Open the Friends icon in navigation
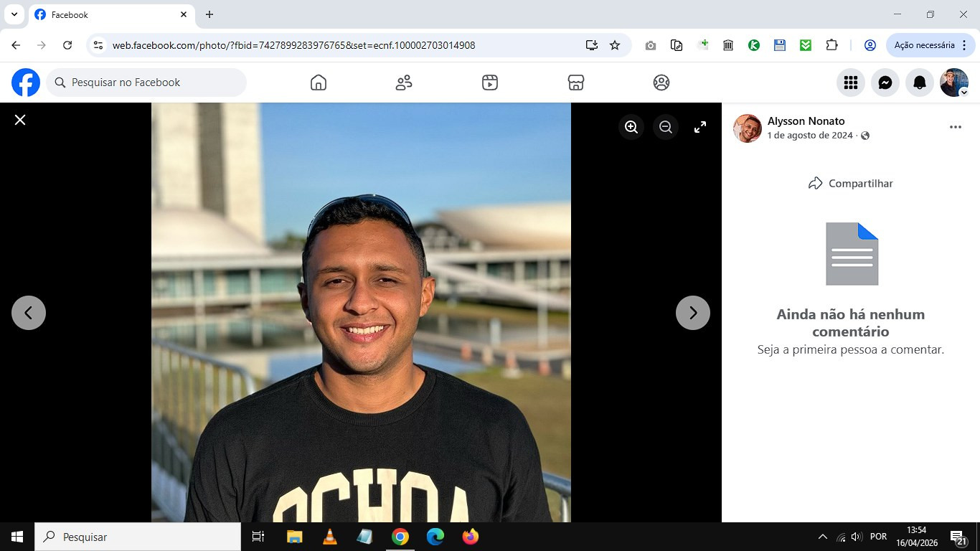The width and height of the screenshot is (980, 551). 404,83
